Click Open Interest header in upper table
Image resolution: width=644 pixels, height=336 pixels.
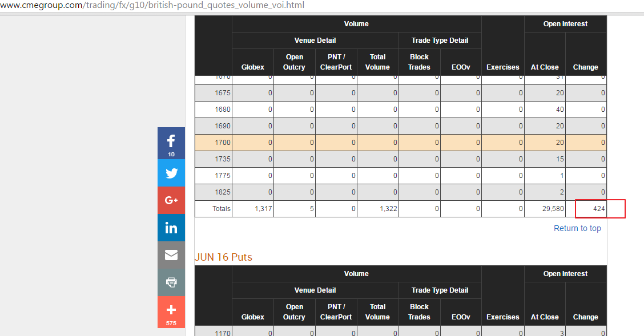pyautogui.click(x=565, y=24)
